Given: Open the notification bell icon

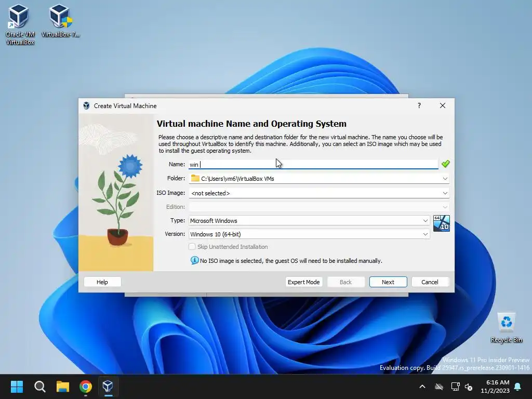Looking at the screenshot, I should click(x=518, y=387).
